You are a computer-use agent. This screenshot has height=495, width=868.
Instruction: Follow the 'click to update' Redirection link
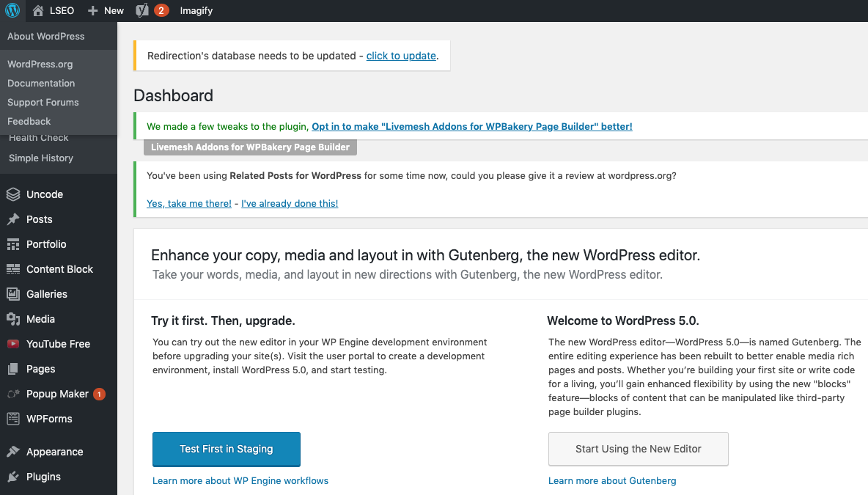(401, 55)
